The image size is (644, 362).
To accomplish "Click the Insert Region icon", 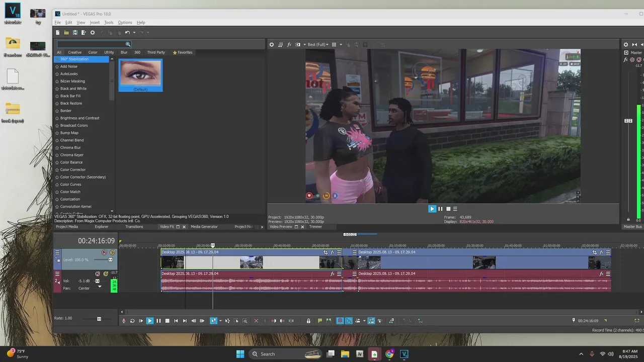I will pyautogui.click(x=329, y=321).
